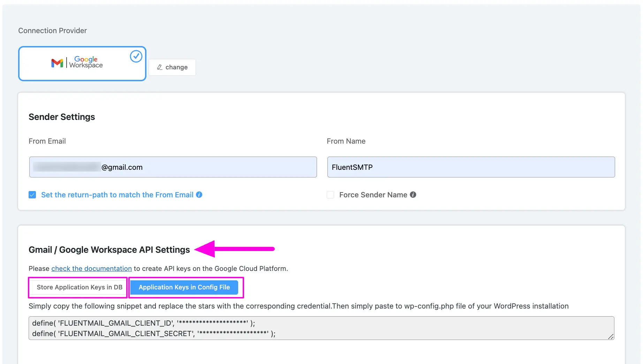Click the From Email label

[x=47, y=141]
